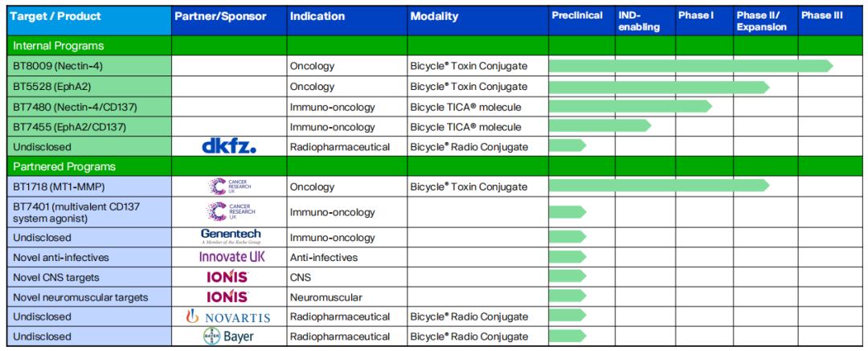Click the Anti-infectives indication cell

(x=324, y=257)
